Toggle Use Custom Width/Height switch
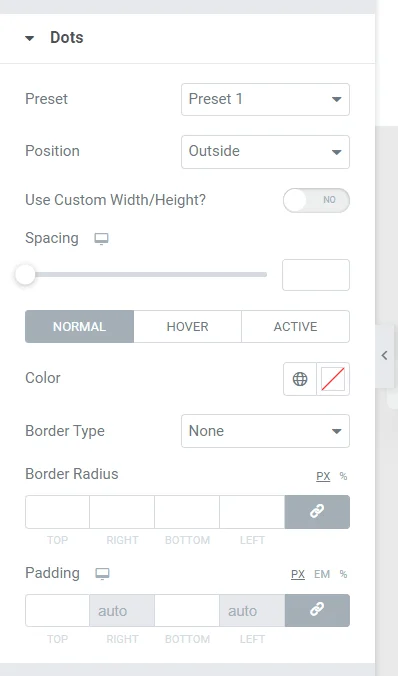398x676 pixels. pyautogui.click(x=316, y=200)
